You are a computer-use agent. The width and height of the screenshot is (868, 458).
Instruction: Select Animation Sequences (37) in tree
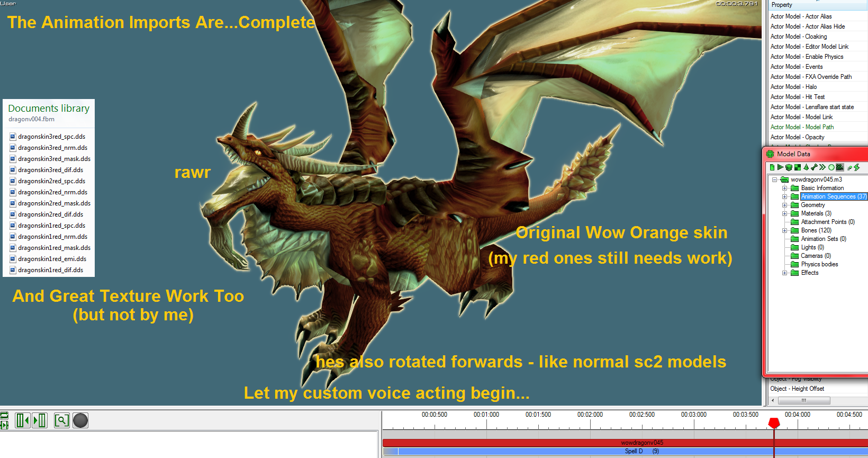pyautogui.click(x=834, y=196)
